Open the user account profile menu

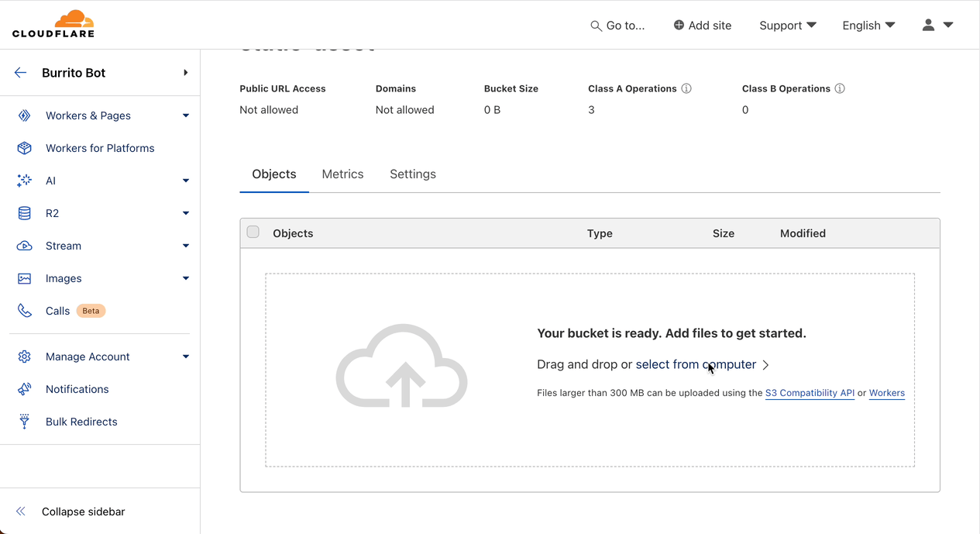[x=937, y=26]
